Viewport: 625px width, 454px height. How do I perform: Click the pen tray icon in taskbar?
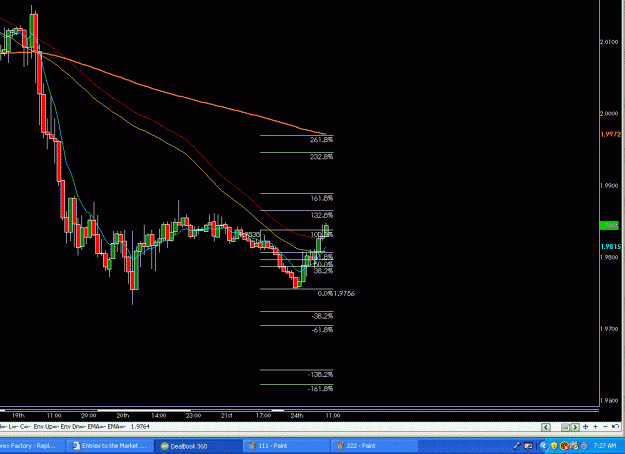click(517, 446)
